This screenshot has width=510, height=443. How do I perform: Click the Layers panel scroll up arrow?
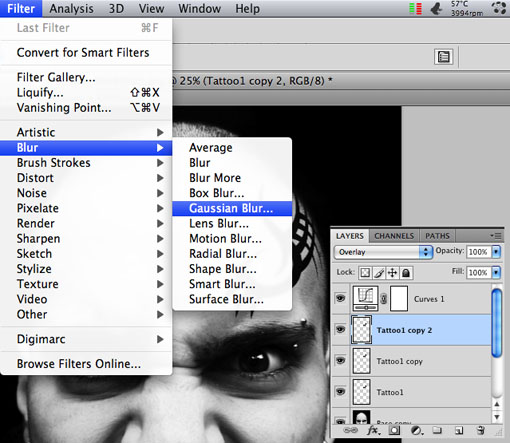[x=497, y=404]
